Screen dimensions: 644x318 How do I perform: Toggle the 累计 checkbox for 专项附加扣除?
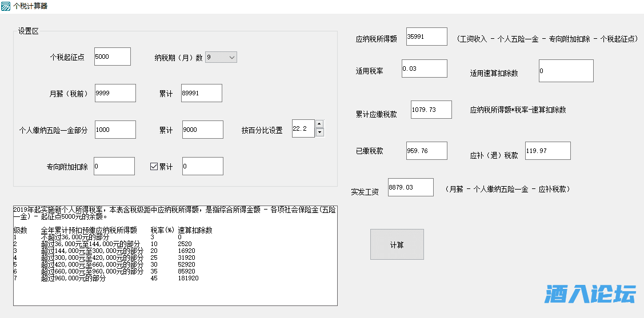tap(154, 167)
